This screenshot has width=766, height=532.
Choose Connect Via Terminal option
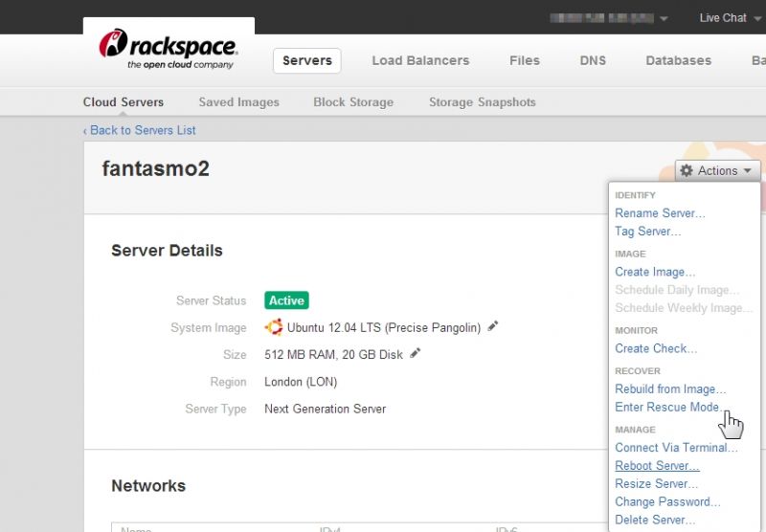pyautogui.click(x=676, y=448)
